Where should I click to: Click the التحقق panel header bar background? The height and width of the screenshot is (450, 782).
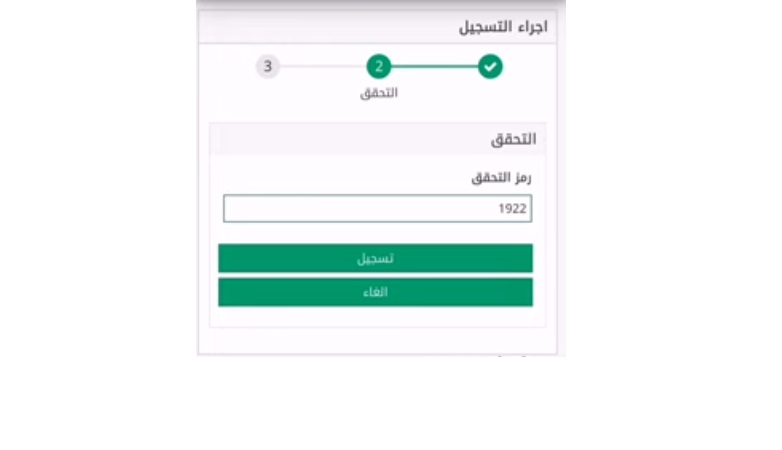(349, 139)
